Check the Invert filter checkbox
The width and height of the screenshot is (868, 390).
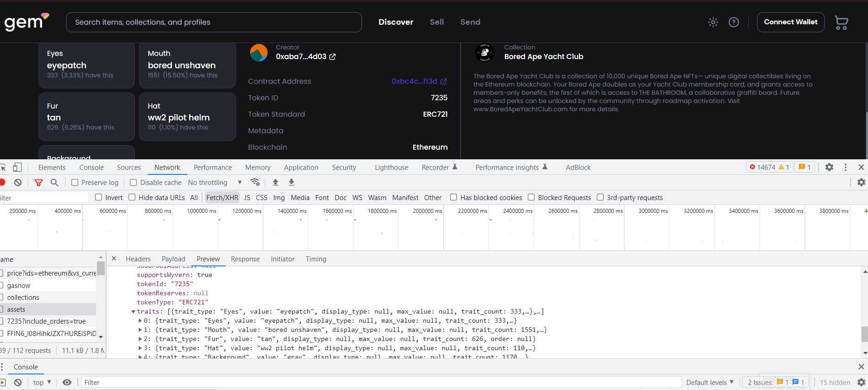click(98, 197)
